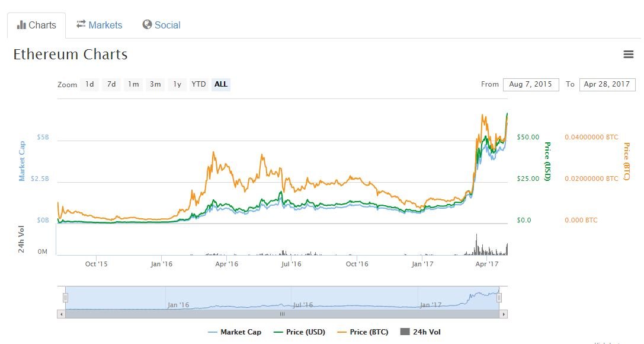Click the navigator scrollbar grip handle

tap(282, 314)
